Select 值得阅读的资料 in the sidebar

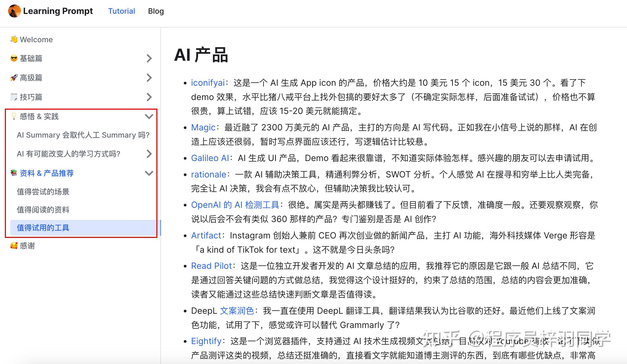coord(44,209)
